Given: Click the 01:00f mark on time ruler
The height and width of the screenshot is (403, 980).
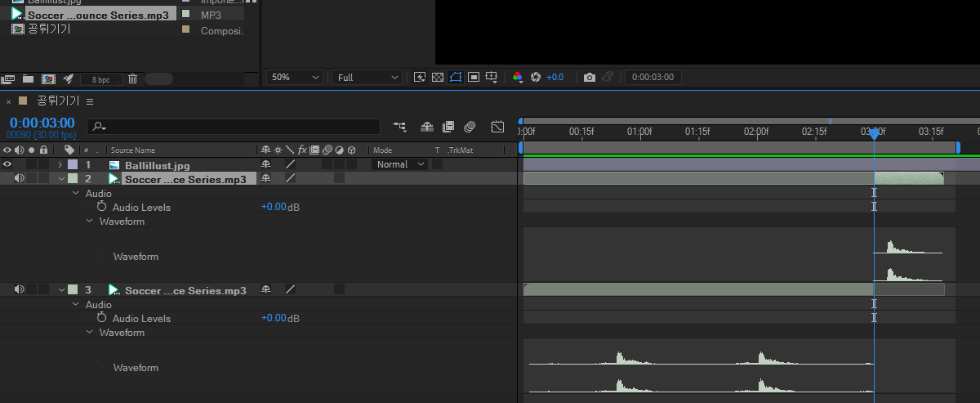Looking at the screenshot, I should (x=639, y=131).
